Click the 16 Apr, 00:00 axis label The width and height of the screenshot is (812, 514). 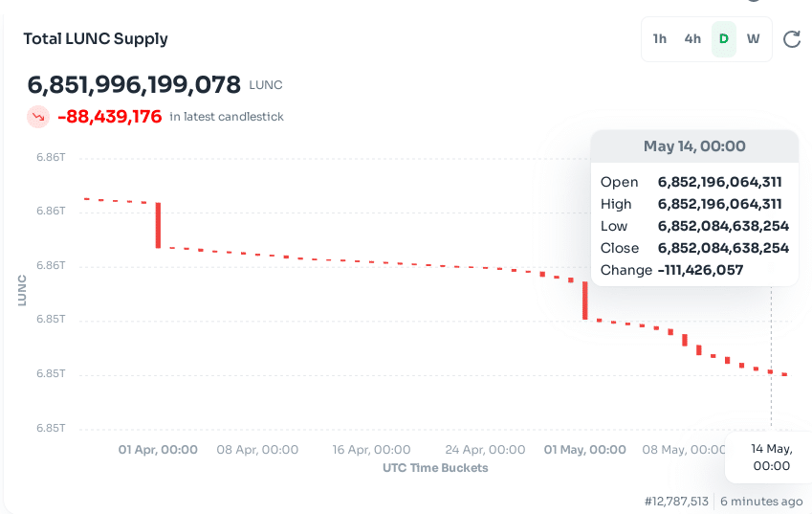click(371, 450)
